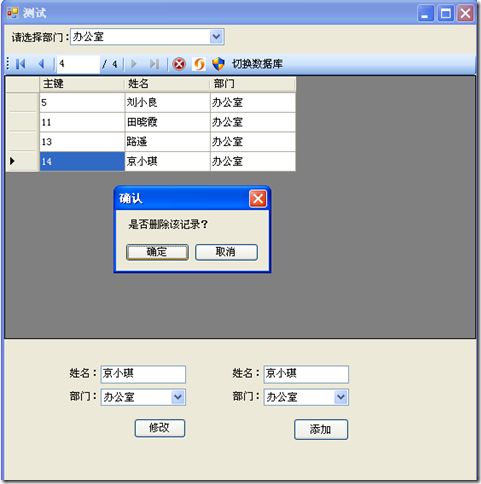Screen dimensions: 481x484
Task: Select the name cell 田晓霞
Action: click(x=167, y=122)
